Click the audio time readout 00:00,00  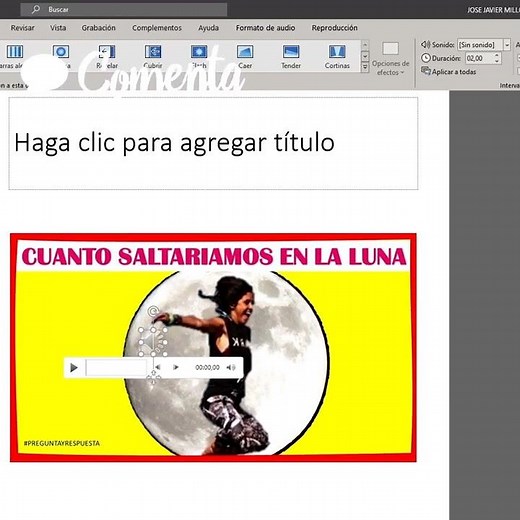pos(207,367)
